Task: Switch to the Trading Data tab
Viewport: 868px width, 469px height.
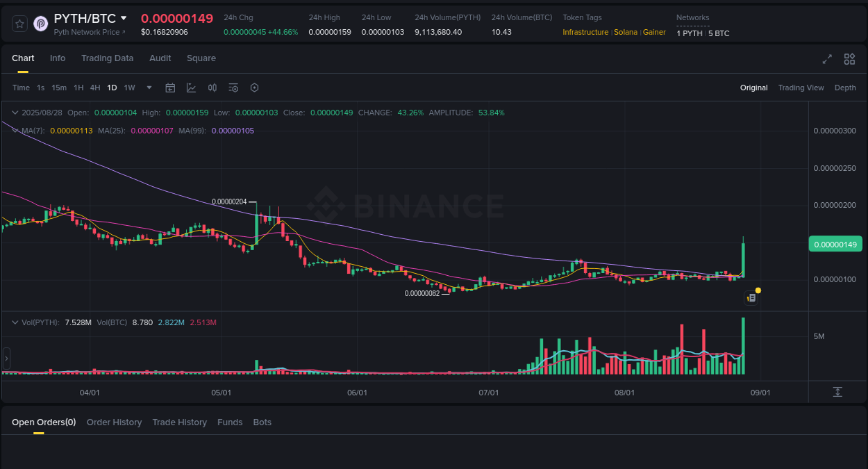Action: pos(107,58)
